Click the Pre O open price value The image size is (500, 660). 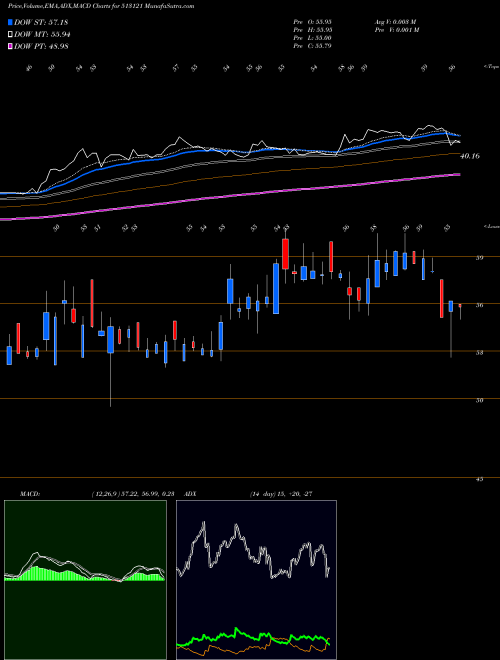313,22
